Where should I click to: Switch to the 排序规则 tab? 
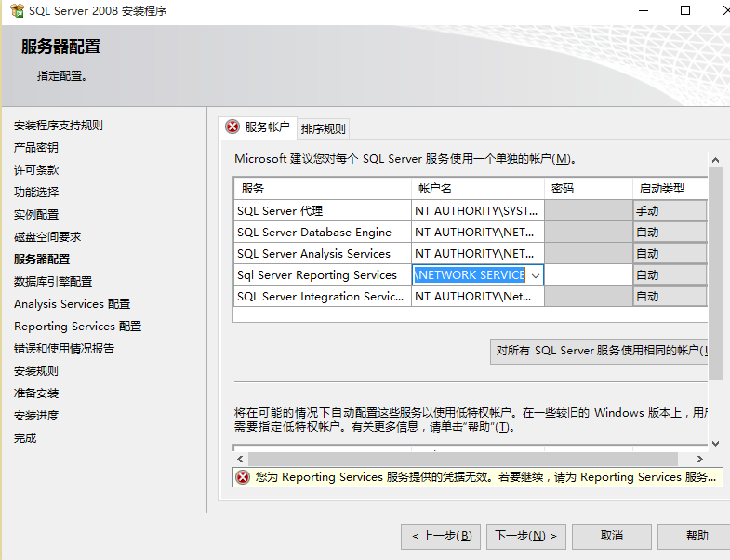coord(323,128)
